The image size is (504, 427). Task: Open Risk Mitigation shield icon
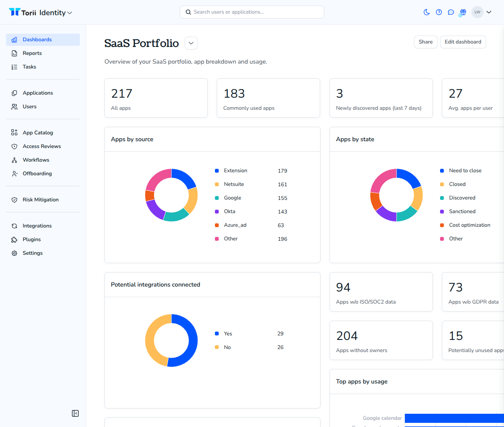pos(14,200)
